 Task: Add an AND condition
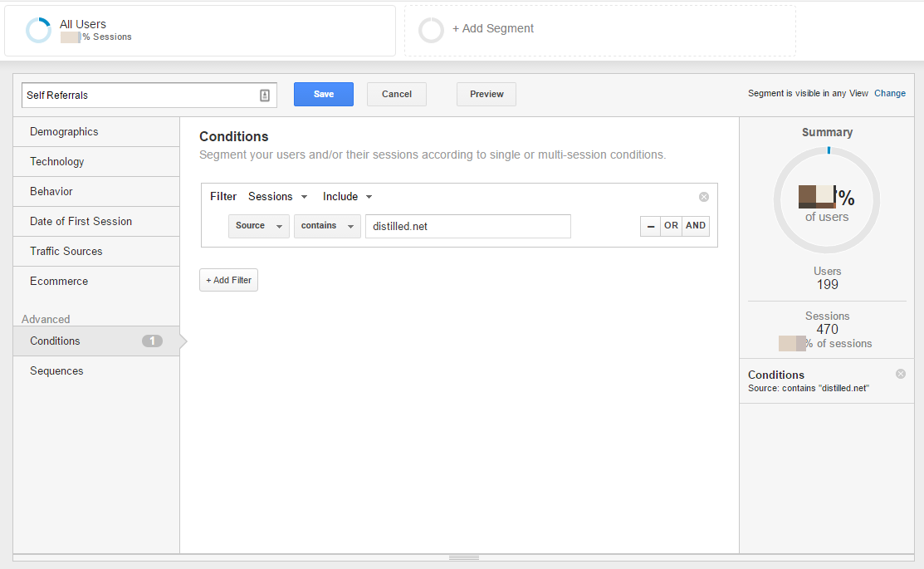(x=696, y=226)
